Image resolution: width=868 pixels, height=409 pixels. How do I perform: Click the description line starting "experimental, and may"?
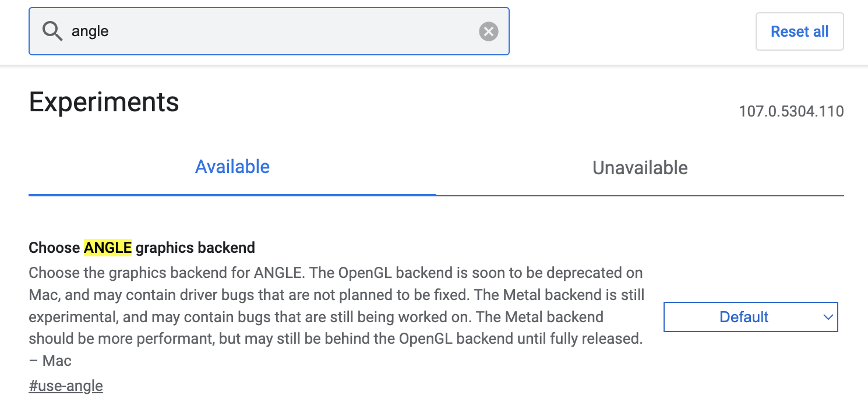pyautogui.click(x=316, y=317)
